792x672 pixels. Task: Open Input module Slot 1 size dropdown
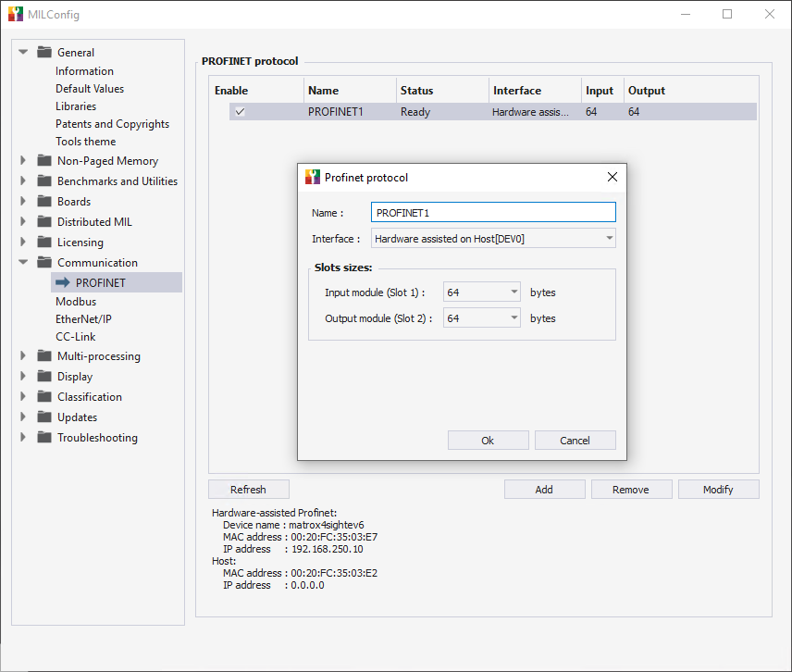tap(481, 292)
